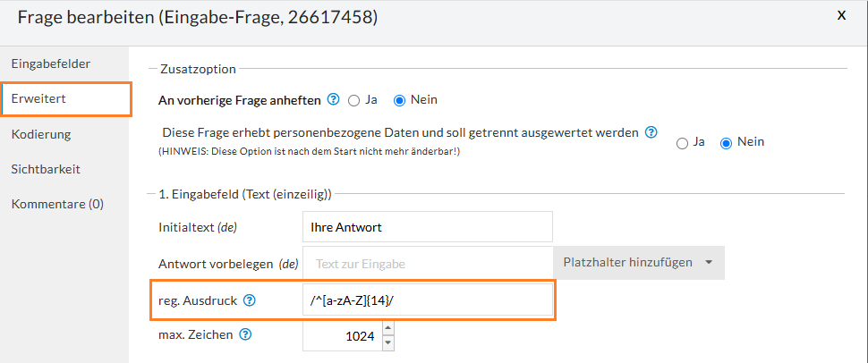Go to the Sichtbarkeit tab
The image size is (868, 363).
pyautogui.click(x=46, y=168)
